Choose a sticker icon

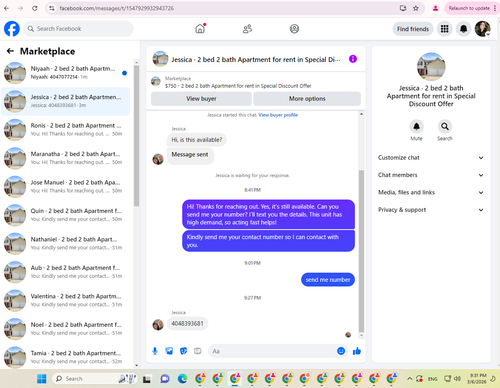[184, 351]
